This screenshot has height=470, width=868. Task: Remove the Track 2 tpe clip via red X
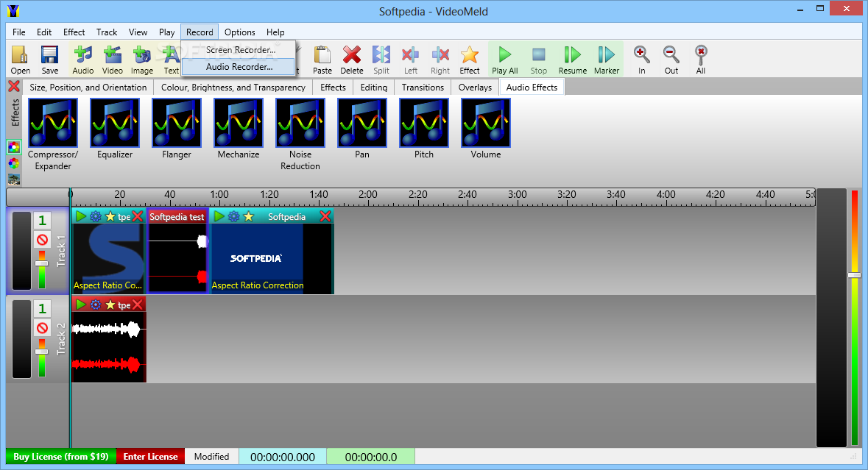[138, 305]
